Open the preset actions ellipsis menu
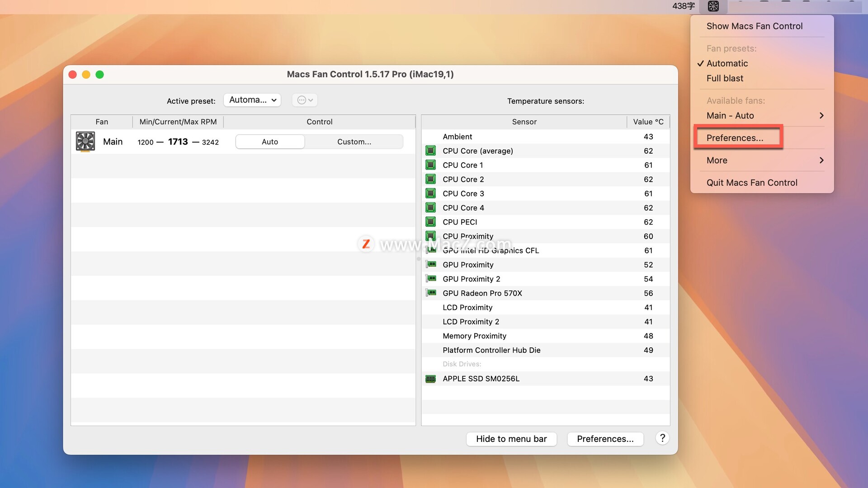 click(x=305, y=100)
